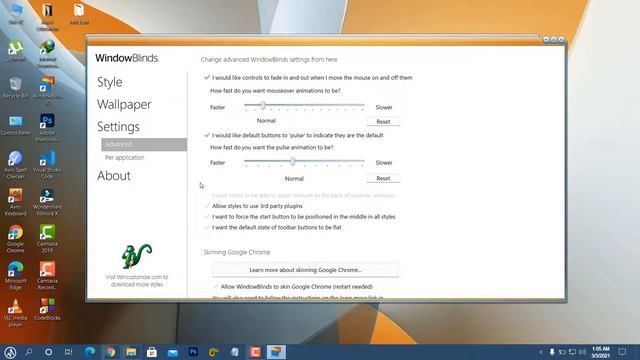The height and width of the screenshot is (360, 640).
Task: Open Mail app from the taskbar
Action: (x=173, y=352)
